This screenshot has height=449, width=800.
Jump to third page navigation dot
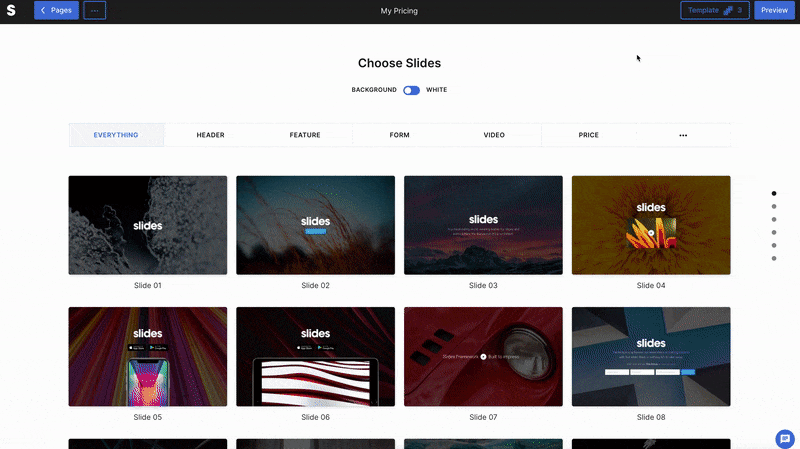click(x=774, y=219)
